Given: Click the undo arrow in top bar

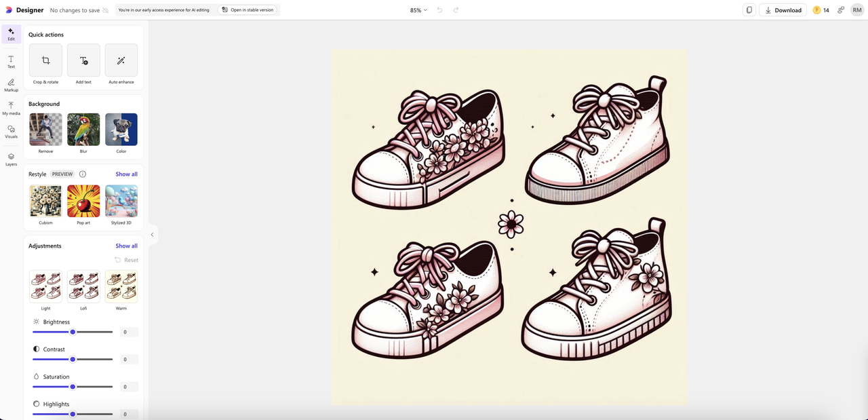Looking at the screenshot, I should click(439, 10).
